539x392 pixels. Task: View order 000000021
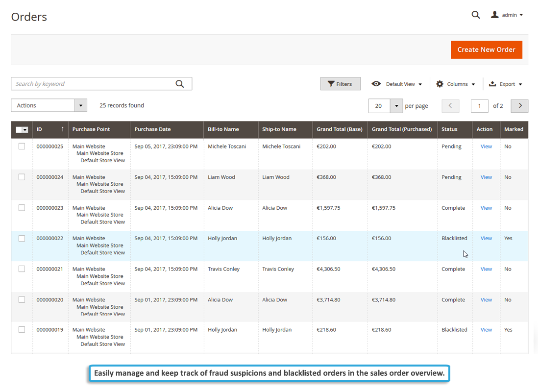(486, 269)
